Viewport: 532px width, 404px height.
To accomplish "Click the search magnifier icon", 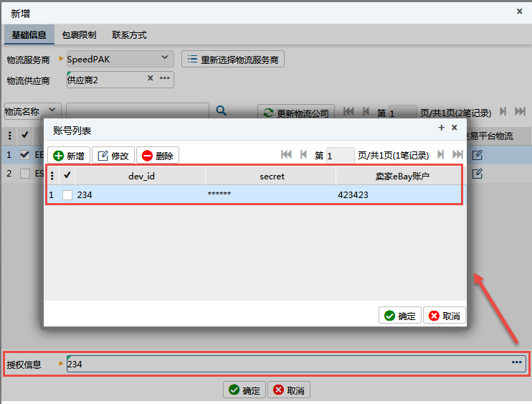I will pyautogui.click(x=222, y=111).
